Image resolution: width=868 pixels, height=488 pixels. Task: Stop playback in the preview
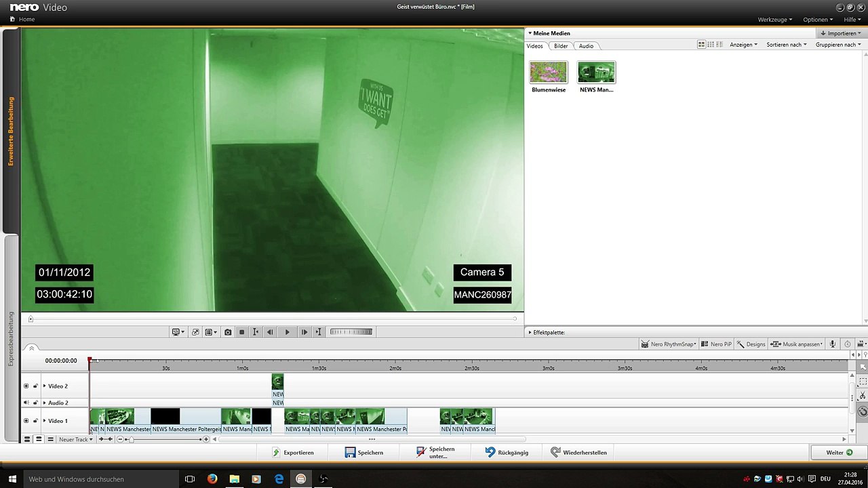[x=241, y=332]
